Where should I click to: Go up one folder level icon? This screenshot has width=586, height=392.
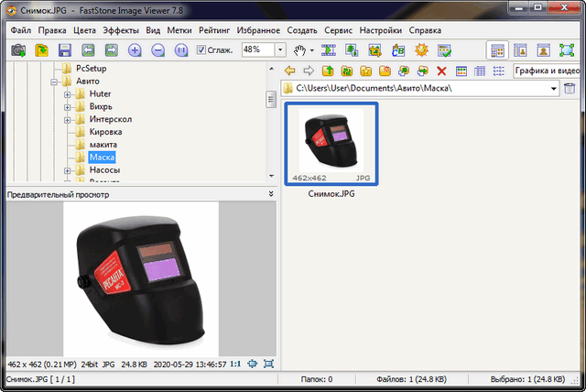328,71
